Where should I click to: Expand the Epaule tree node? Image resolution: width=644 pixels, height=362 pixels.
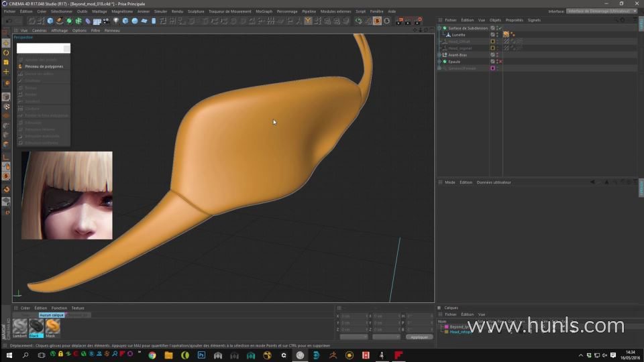[x=439, y=62]
